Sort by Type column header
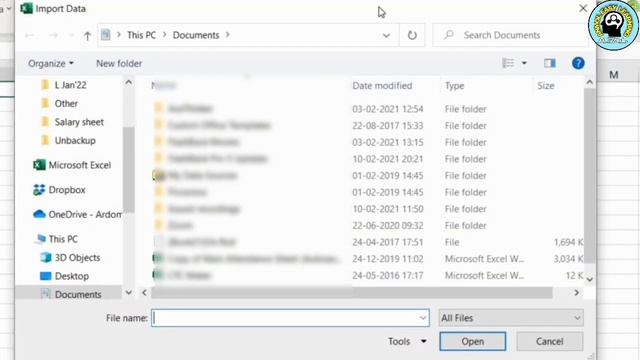The width and height of the screenshot is (640, 360). 454,86
